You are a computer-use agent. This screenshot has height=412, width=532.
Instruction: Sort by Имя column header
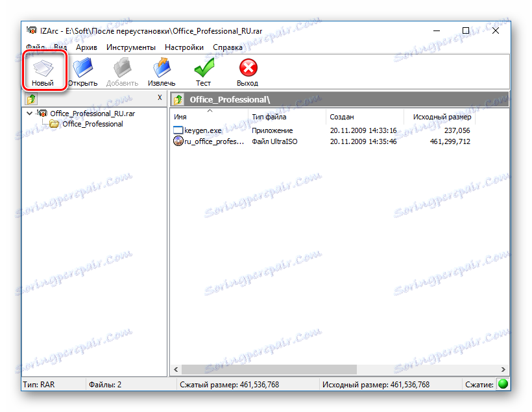pos(210,116)
